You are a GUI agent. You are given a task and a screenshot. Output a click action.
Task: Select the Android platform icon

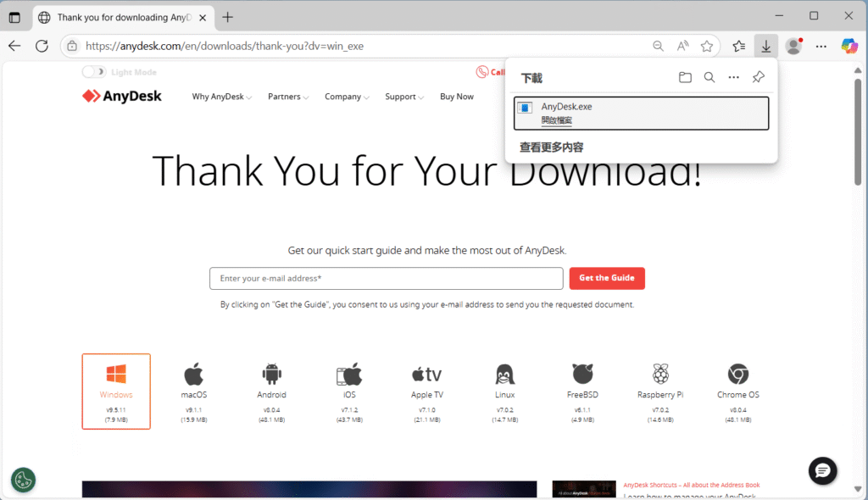[x=272, y=375]
